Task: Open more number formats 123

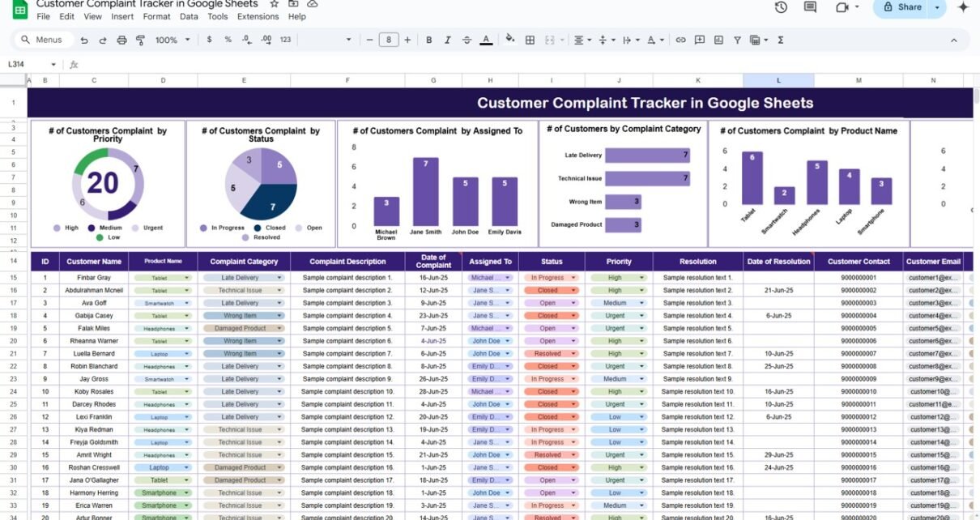Action: (285, 40)
